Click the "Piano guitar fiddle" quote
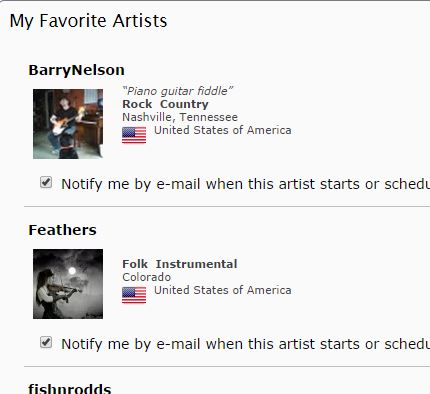Image resolution: width=430 pixels, height=394 pixels. pyautogui.click(x=177, y=91)
